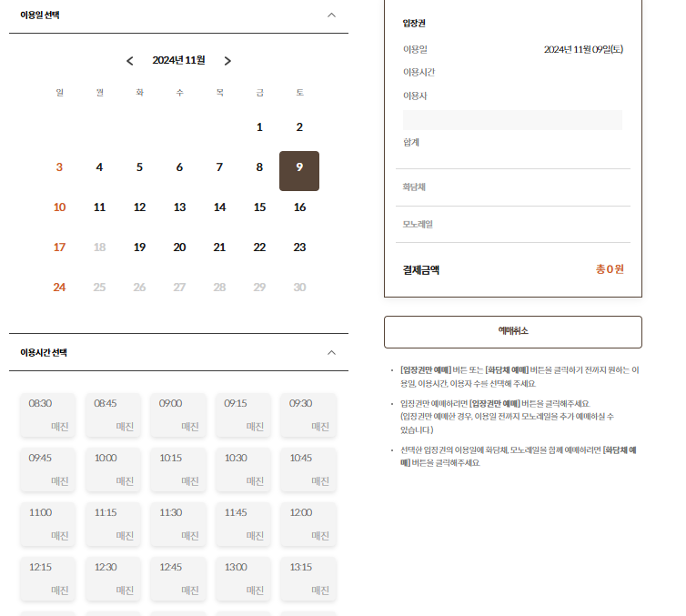
Task: Select November 22 on calendar
Action: 259,247
